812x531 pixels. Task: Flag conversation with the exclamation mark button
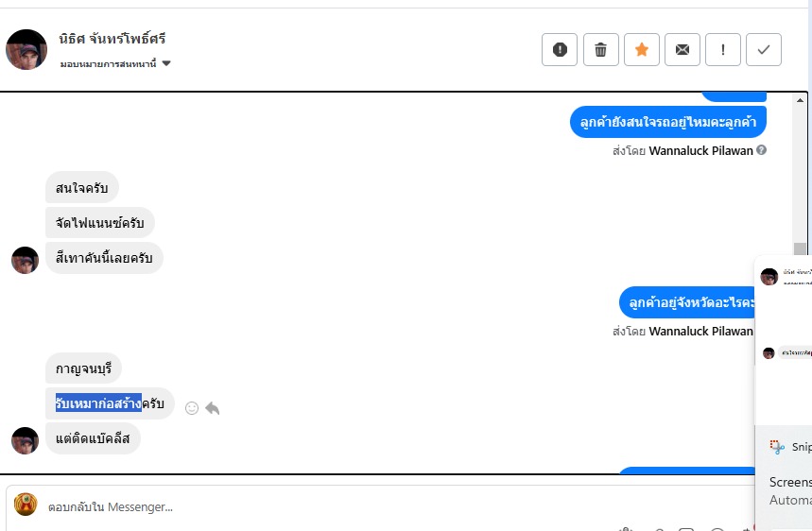click(x=723, y=50)
